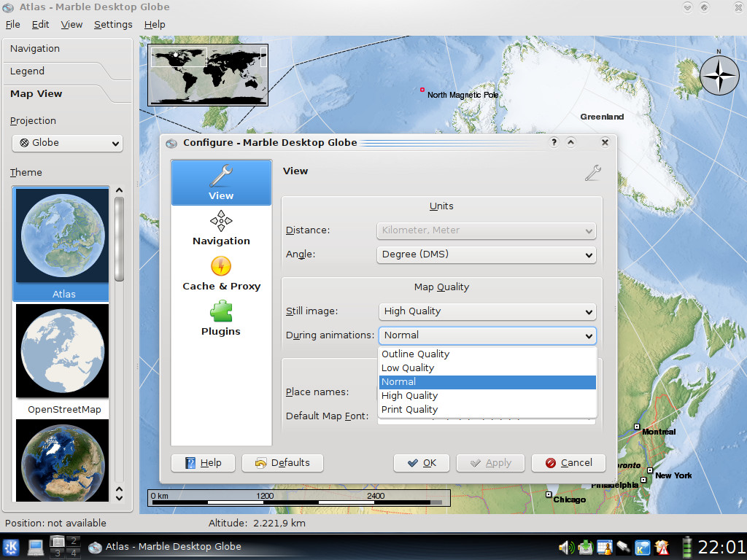Open the Navigation settings category

coord(221,228)
